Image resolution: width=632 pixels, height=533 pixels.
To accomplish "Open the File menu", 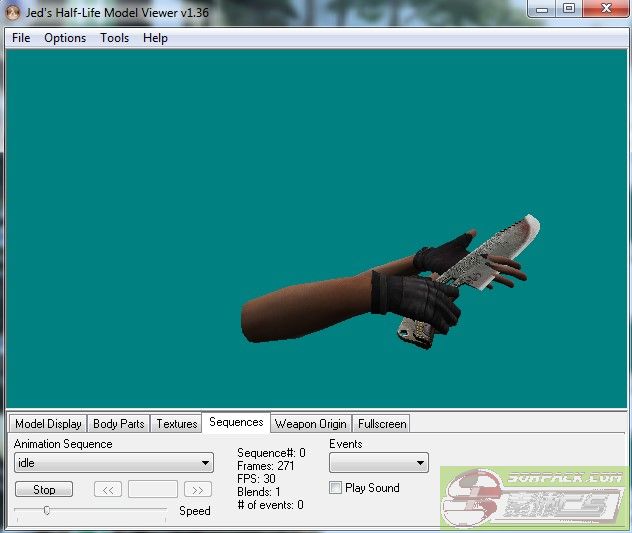I will 21,38.
